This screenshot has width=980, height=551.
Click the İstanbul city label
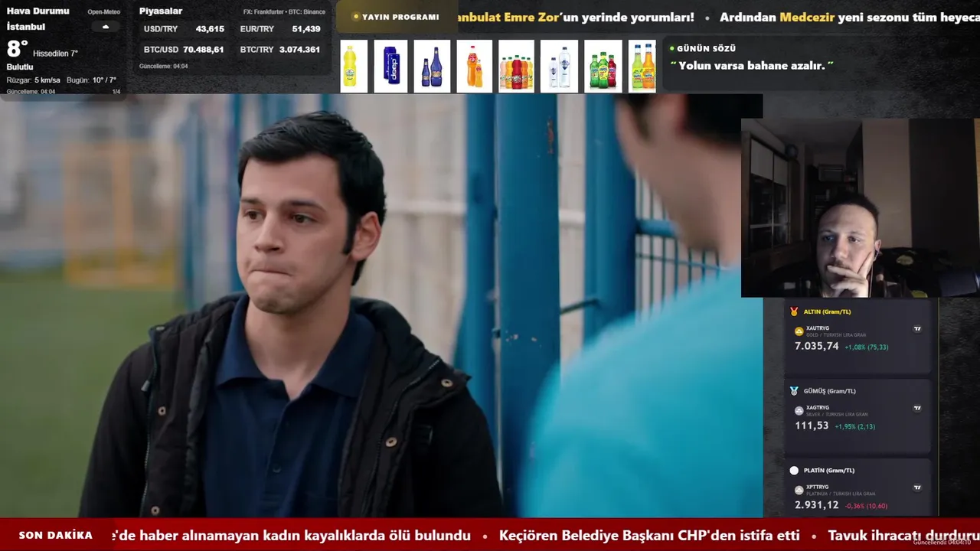25,27
